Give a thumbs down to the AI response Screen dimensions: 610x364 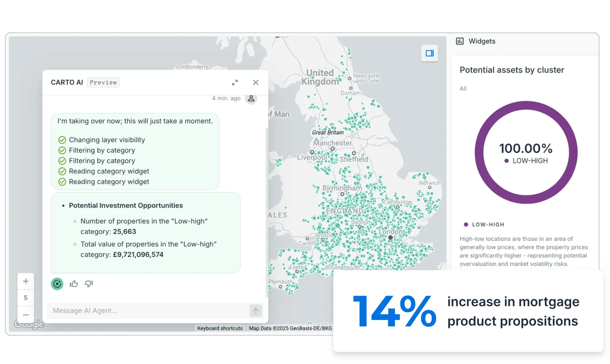point(89,284)
